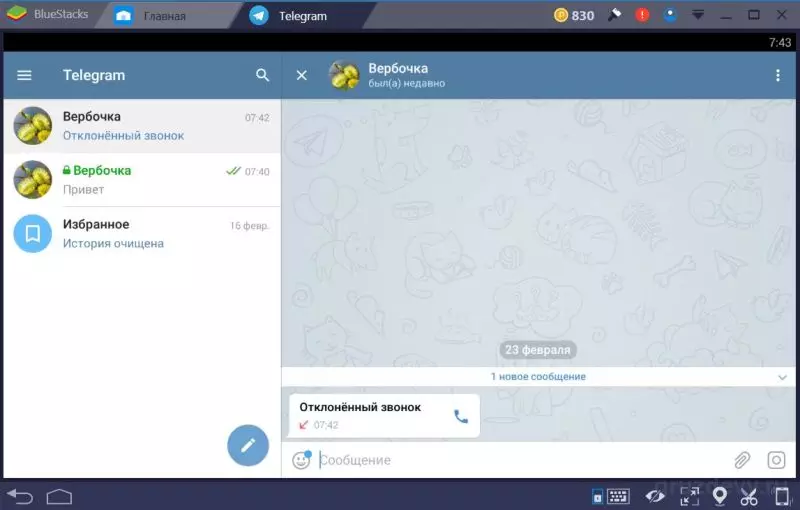Screen dimensions: 800x510
Task: Click the pencil new message button
Action: (x=248, y=445)
